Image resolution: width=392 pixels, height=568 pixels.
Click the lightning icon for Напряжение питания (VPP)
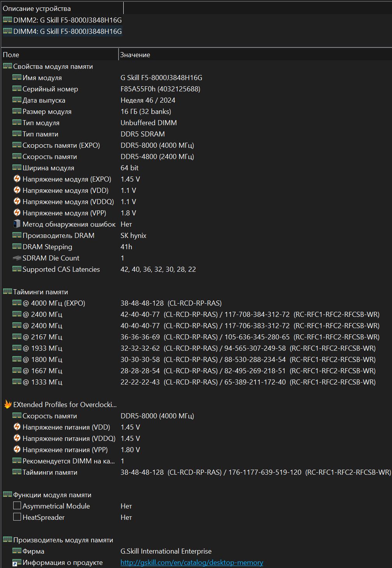point(17,449)
